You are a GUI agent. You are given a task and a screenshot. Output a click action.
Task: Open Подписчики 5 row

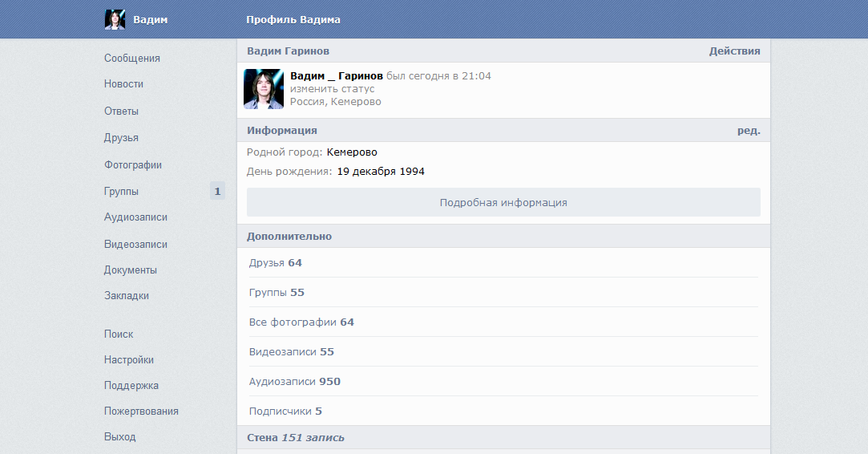click(x=285, y=411)
